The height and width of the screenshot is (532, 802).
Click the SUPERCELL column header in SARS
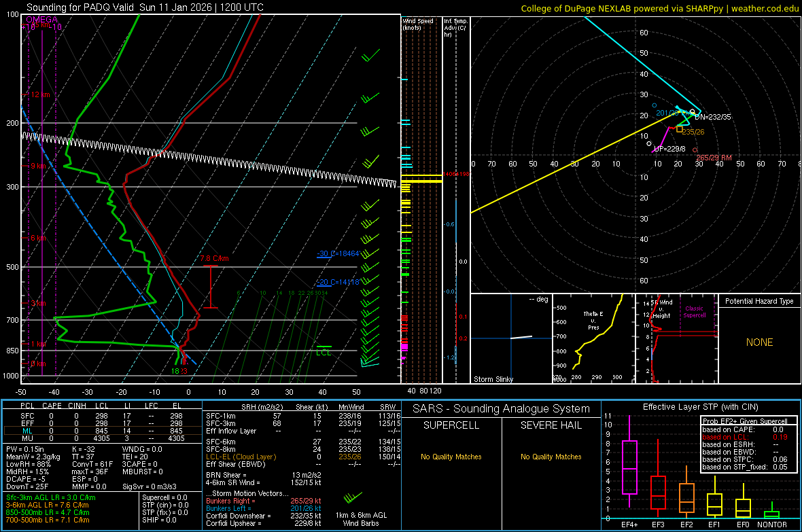(451, 425)
